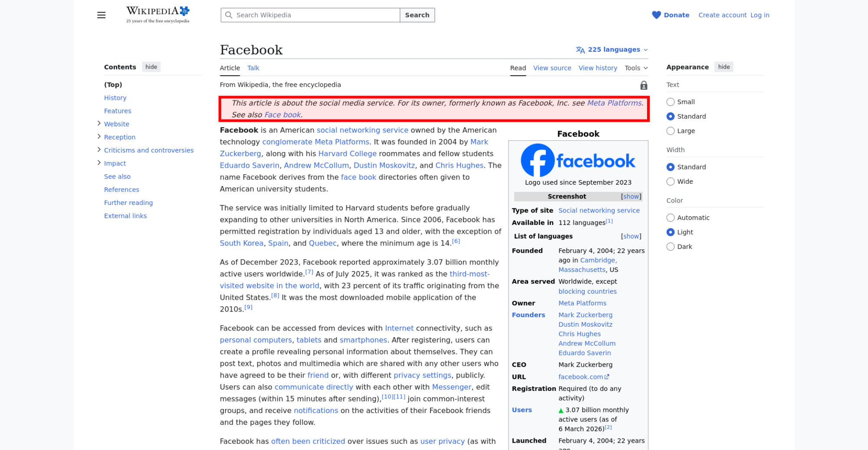Show the Screenshot section in infobox
The width and height of the screenshot is (868, 450).
click(631, 197)
